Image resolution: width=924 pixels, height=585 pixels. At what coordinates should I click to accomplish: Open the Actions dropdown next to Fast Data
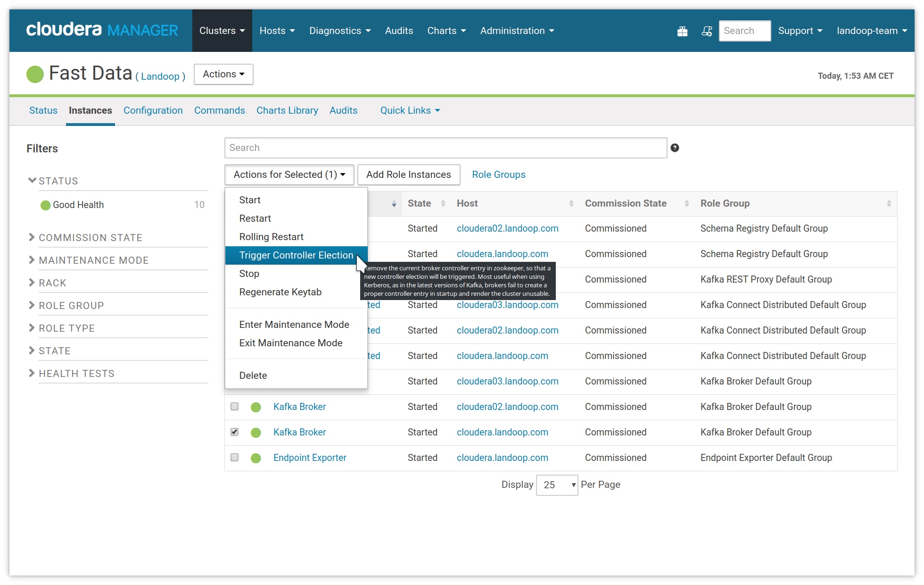click(223, 74)
